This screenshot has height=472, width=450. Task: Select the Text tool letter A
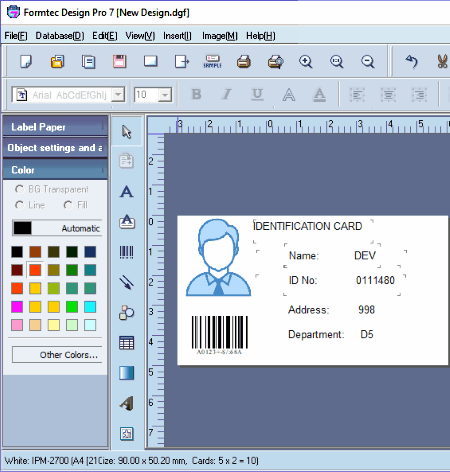(127, 192)
